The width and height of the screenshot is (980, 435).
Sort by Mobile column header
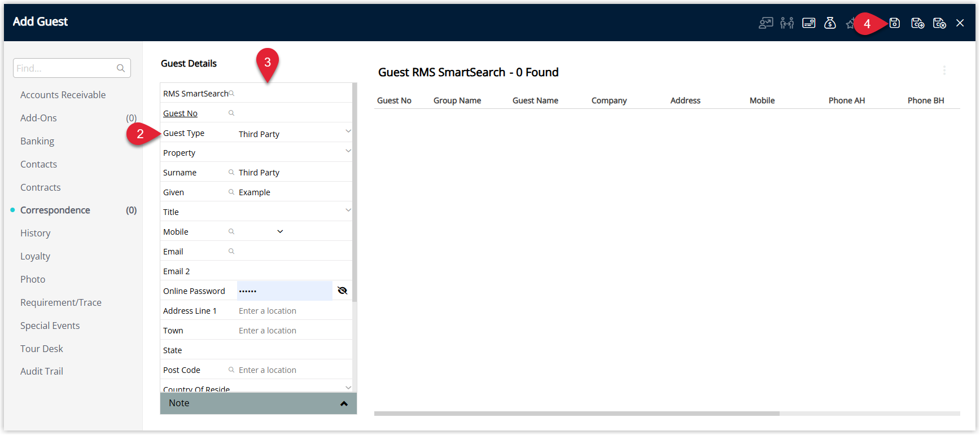[x=762, y=100]
